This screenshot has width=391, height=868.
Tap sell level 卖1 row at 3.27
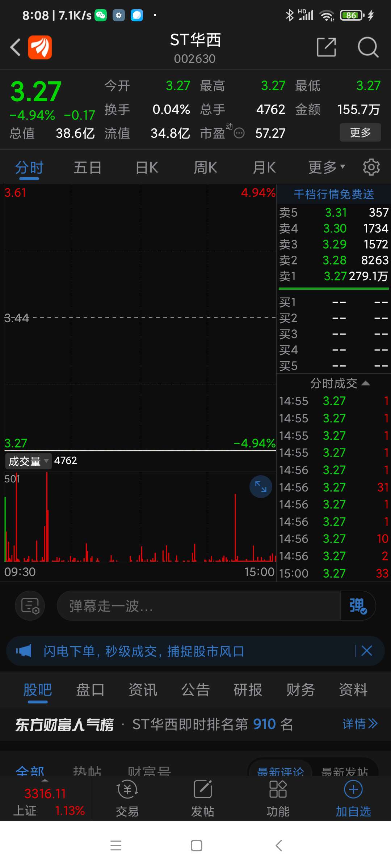[x=333, y=276]
